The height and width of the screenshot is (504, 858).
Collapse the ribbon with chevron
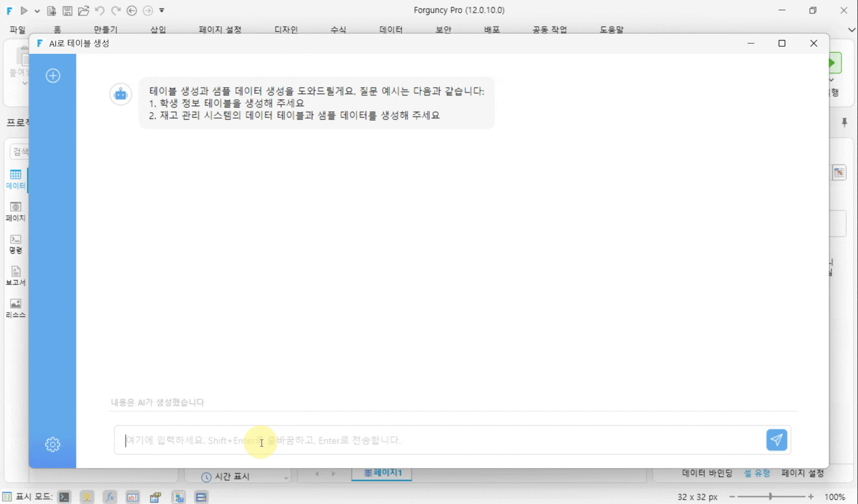[x=851, y=29]
